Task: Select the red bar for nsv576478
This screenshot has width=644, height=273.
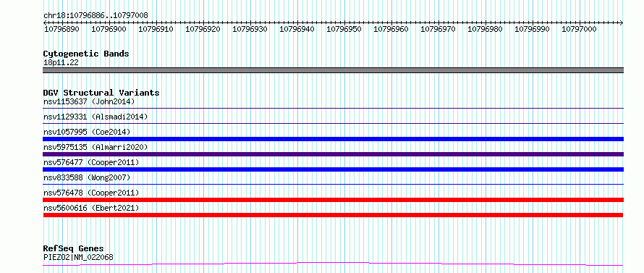Action: [x=333, y=200]
